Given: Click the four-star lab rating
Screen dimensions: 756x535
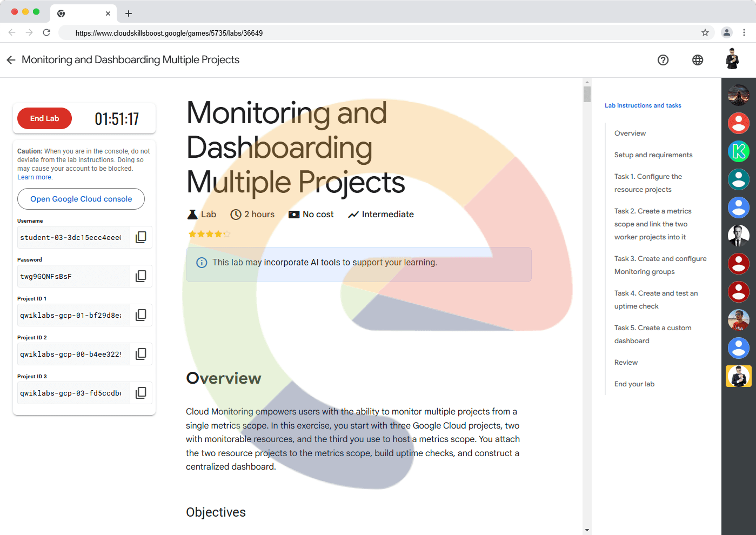Looking at the screenshot, I should click(209, 234).
